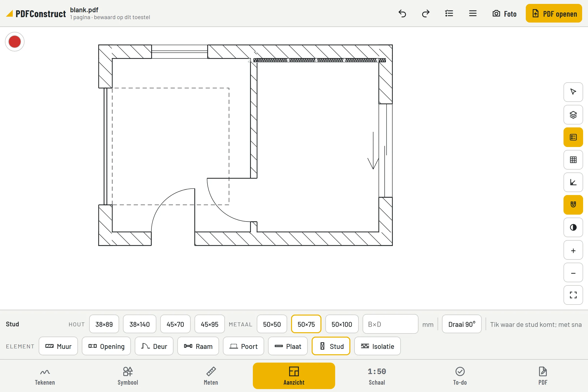
Task: Click the redo arrow icon
Action: click(x=426, y=13)
